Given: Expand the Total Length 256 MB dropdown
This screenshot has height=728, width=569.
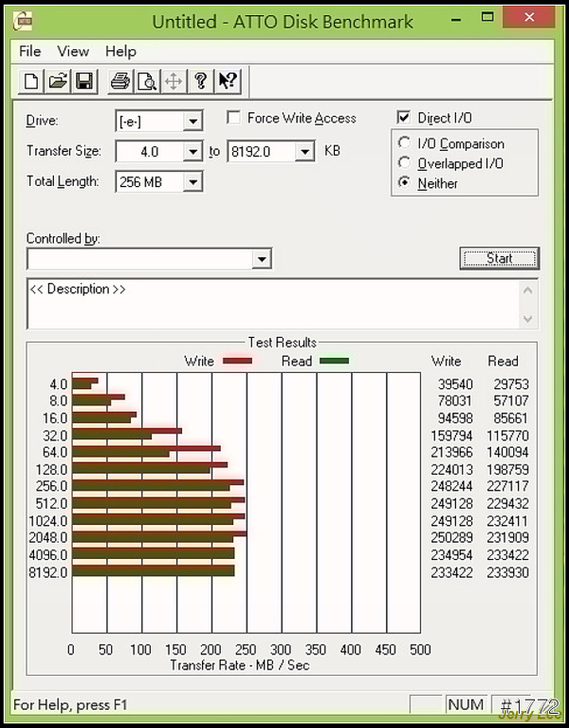Looking at the screenshot, I should click(193, 182).
